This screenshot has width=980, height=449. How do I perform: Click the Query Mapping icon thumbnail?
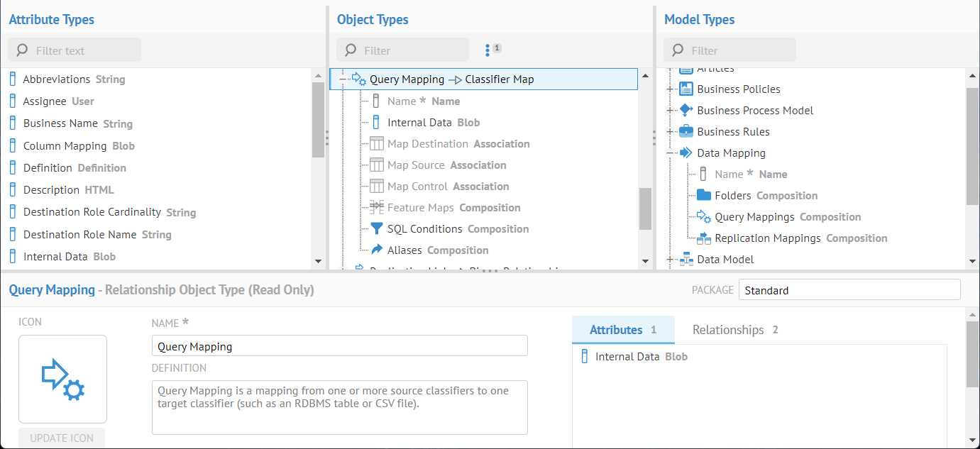pyautogui.click(x=62, y=379)
